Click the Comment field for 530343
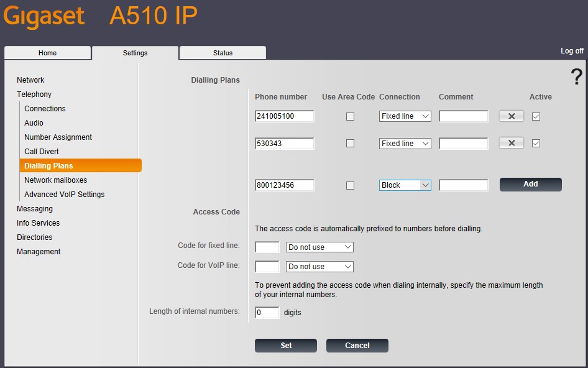 point(464,144)
